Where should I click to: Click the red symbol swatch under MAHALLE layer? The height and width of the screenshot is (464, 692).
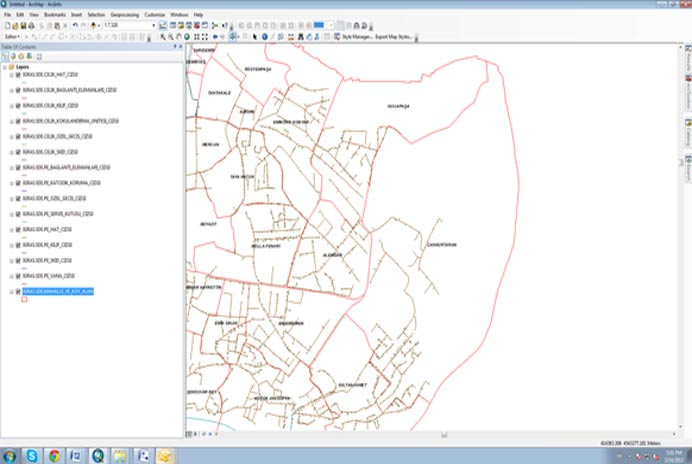point(24,299)
